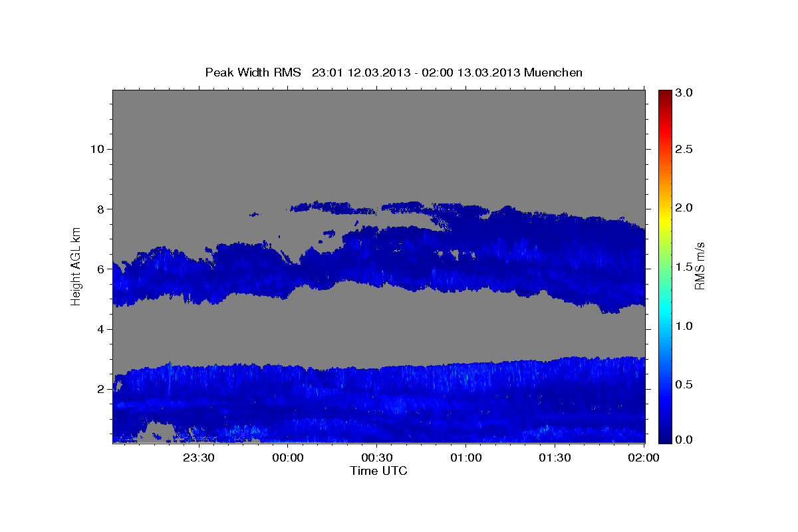
Task: Click the 'Time UTC' axis label
Action: click(x=378, y=471)
